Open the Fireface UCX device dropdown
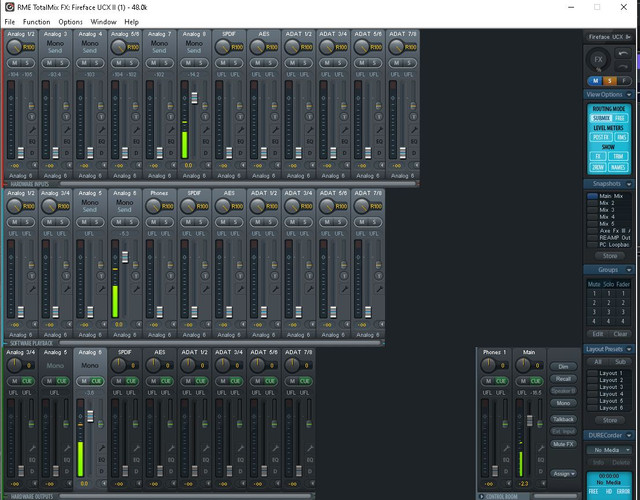The height and width of the screenshot is (500, 640). click(609, 37)
